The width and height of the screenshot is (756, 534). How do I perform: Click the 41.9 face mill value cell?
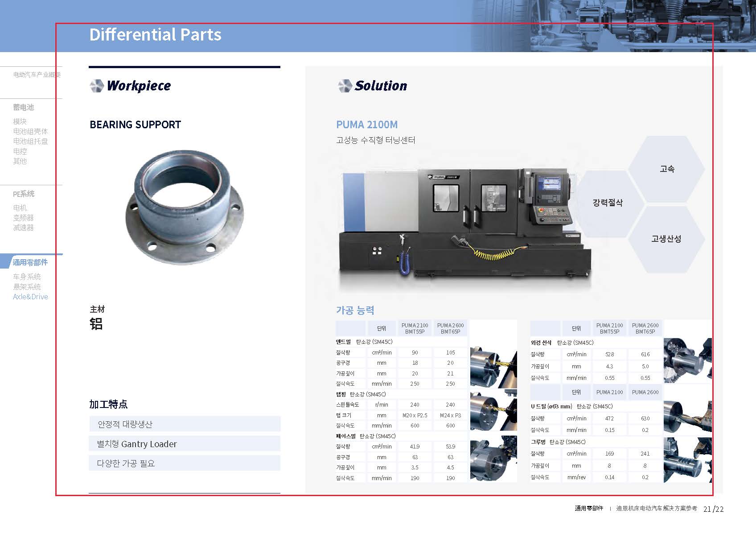pos(415,447)
